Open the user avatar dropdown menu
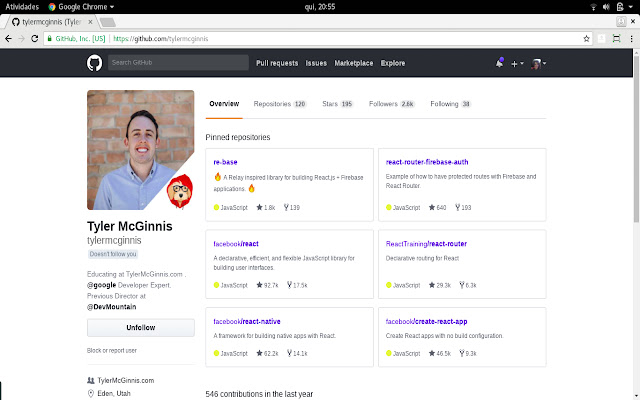This screenshot has width=640, height=400. click(x=538, y=63)
